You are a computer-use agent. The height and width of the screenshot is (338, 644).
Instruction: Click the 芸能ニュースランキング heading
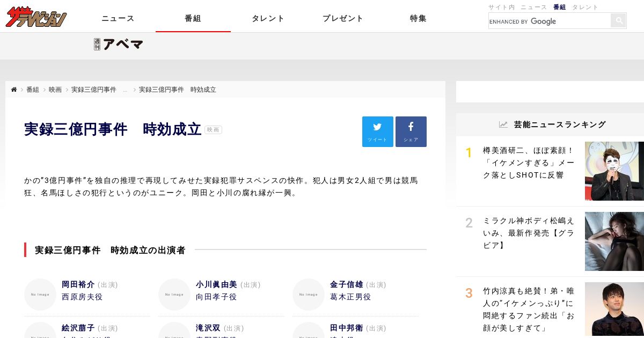coord(560,124)
